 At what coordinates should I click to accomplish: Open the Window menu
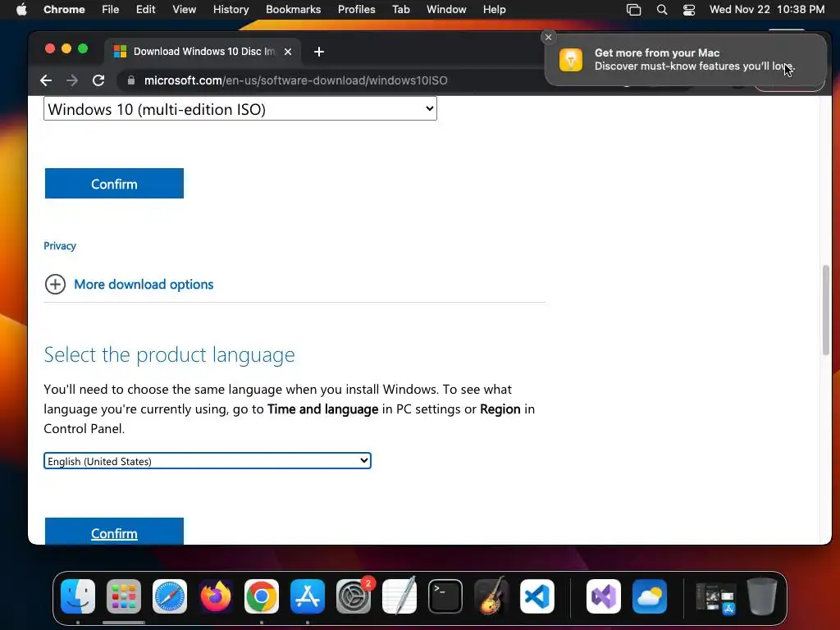coord(446,10)
